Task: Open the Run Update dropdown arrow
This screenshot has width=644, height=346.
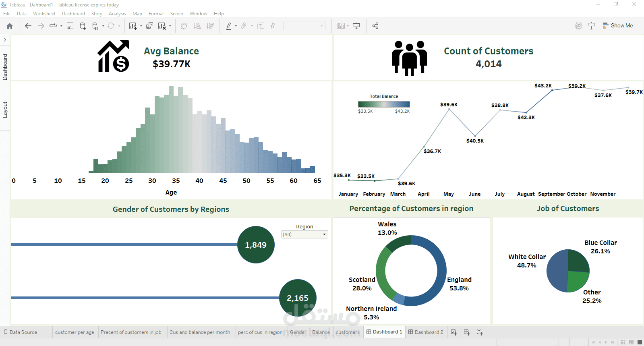Action: (119, 26)
